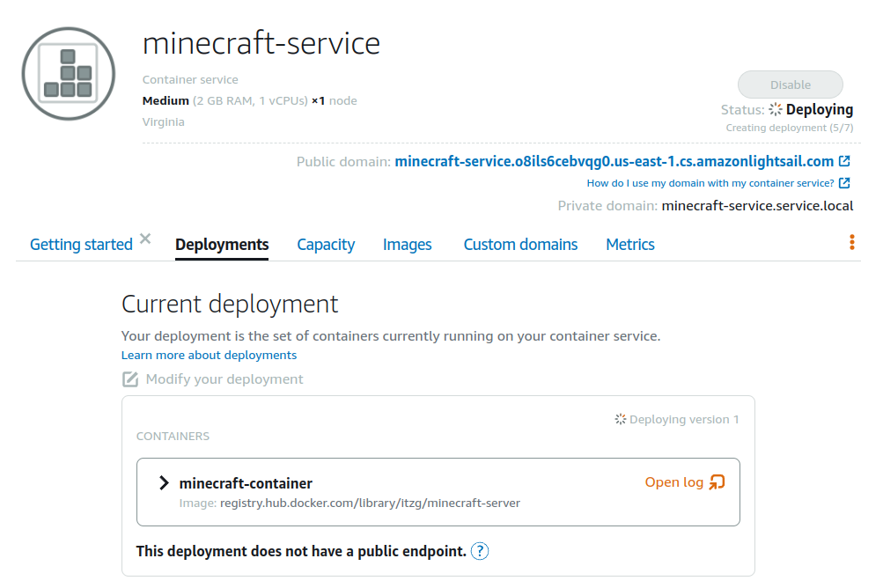Open the minecraft-service public domain link
This screenshot has width=883, height=588.
click(x=614, y=162)
